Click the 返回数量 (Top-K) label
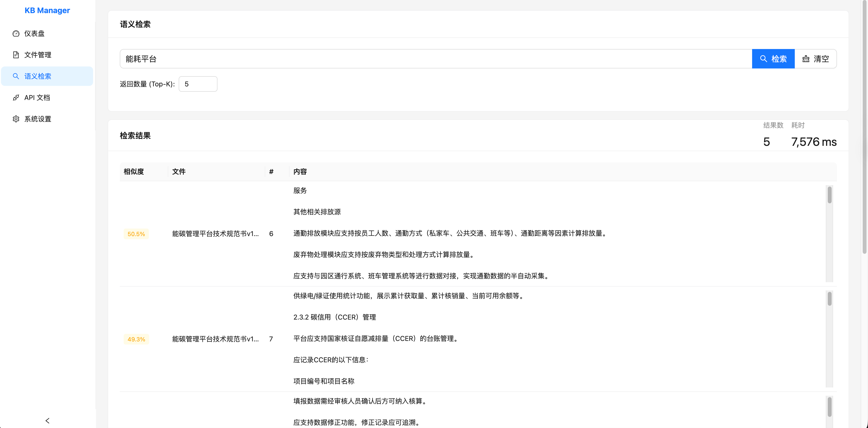 (x=147, y=84)
